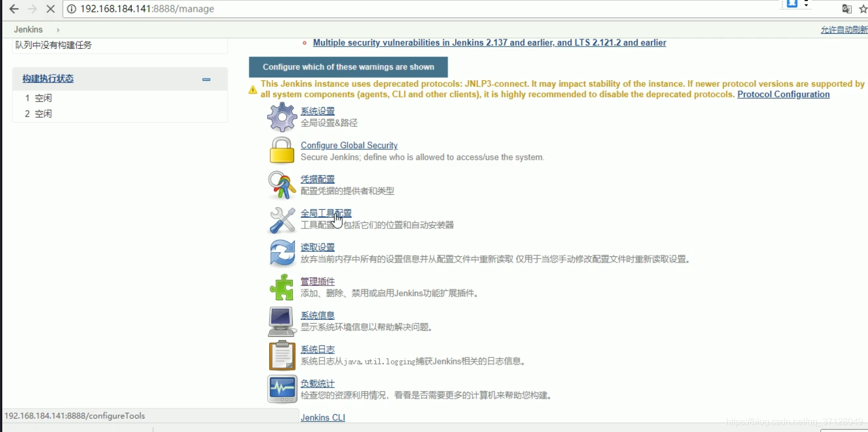Image resolution: width=868 pixels, height=432 pixels.
Task: Open the Multiple security vulnerabilities advisory link
Action: [x=489, y=43]
